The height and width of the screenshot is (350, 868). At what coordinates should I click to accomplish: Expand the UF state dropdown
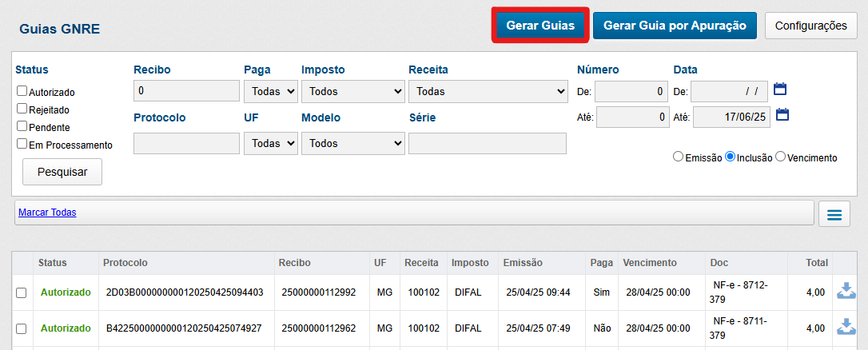(x=270, y=144)
